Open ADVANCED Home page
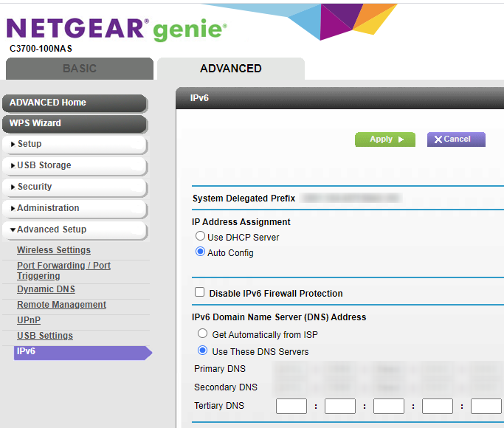The height and width of the screenshot is (428, 504). (74, 103)
